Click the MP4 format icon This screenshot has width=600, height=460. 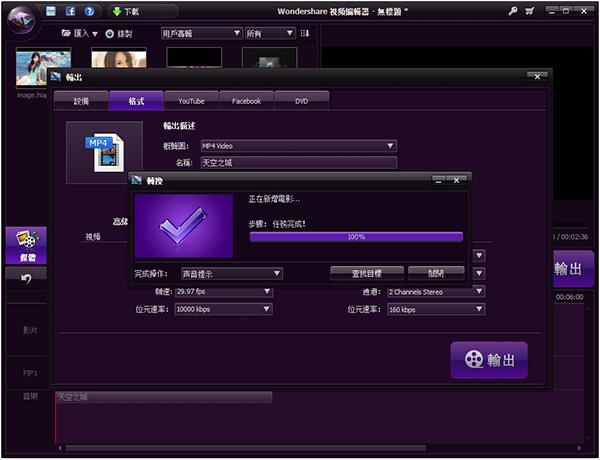click(104, 152)
